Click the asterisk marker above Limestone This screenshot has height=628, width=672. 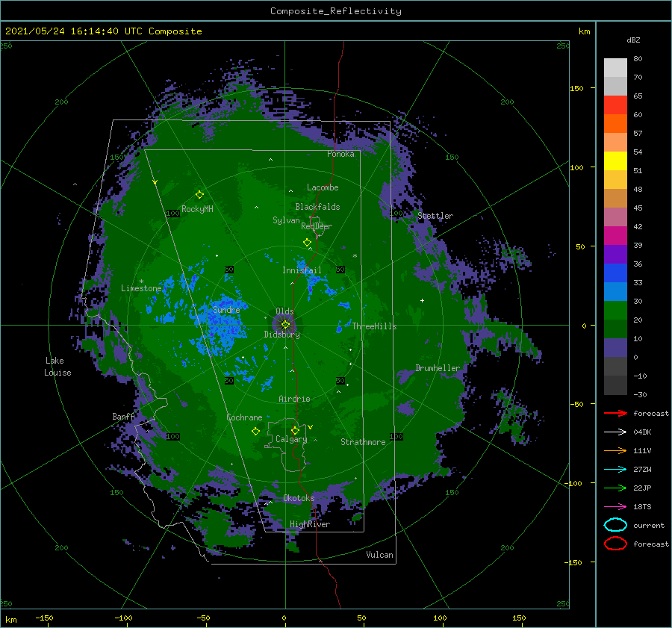[141, 282]
